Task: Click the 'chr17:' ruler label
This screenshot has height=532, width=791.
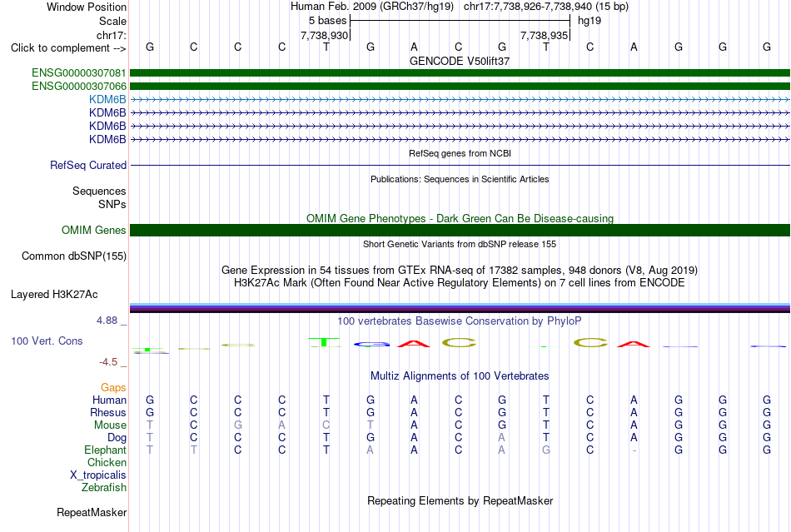Action: [111, 35]
